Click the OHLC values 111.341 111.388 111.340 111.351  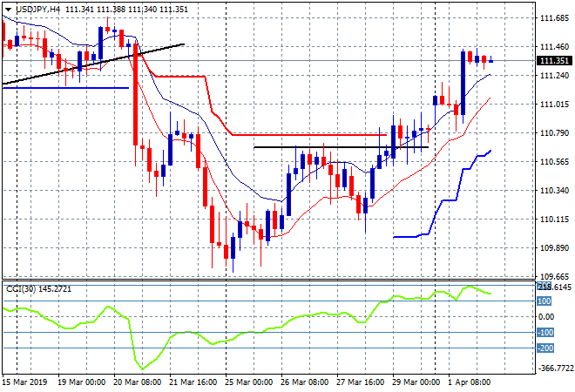[x=127, y=10]
